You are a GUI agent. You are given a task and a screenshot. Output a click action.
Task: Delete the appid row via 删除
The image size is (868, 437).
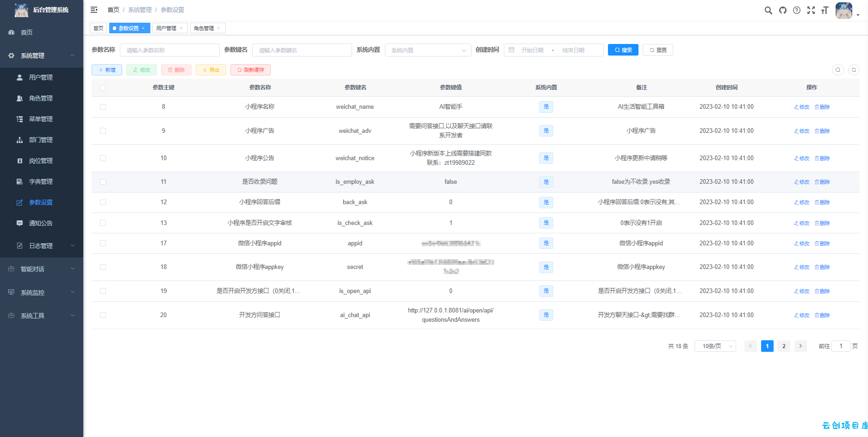pyautogui.click(x=822, y=243)
